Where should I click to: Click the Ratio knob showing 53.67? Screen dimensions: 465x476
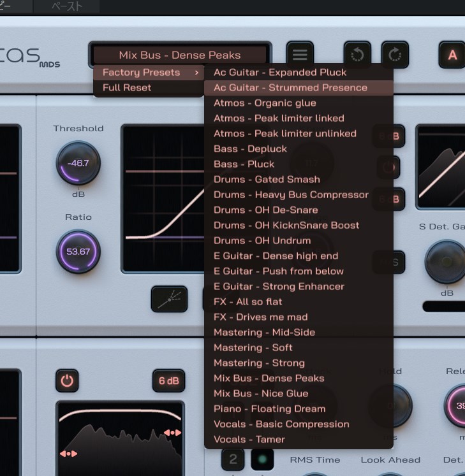(x=78, y=251)
